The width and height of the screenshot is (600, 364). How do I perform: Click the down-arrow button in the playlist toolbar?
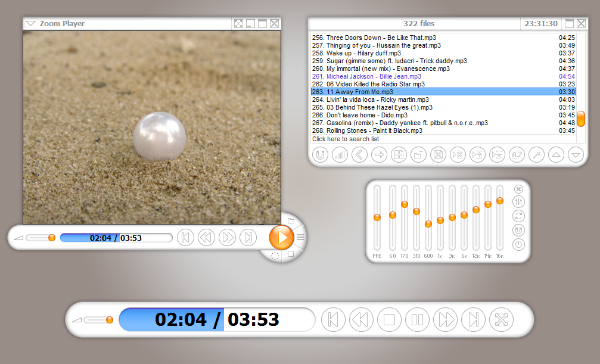click(575, 155)
